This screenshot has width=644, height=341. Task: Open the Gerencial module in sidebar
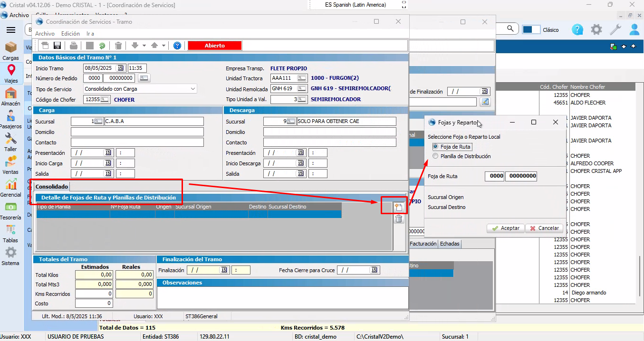tap(10, 188)
